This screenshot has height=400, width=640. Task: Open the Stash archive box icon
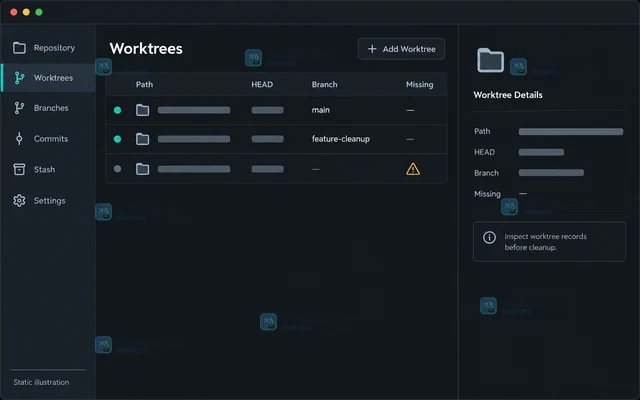(x=19, y=169)
